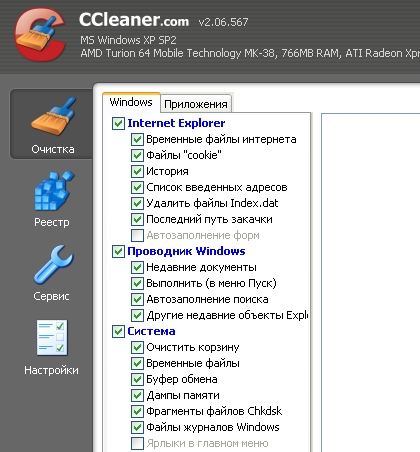Select the Фрагменты файлов Chkdsk item
Screen dimensions: 420x452
click(x=214, y=411)
